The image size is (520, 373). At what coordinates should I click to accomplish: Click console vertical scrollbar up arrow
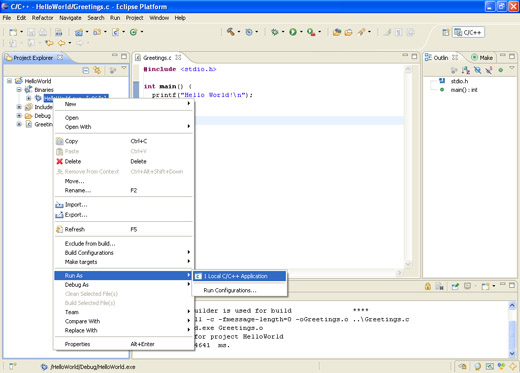[x=512, y=306]
